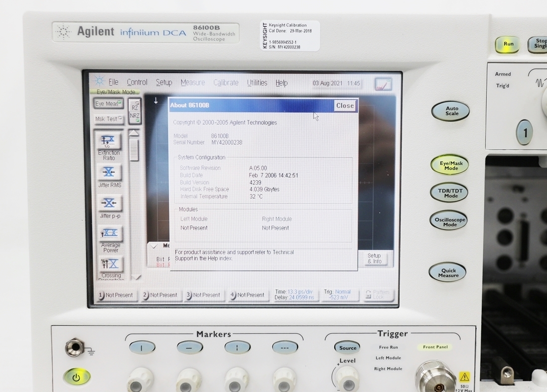Click the date and time display
This screenshot has height=392, width=547.
[336, 83]
